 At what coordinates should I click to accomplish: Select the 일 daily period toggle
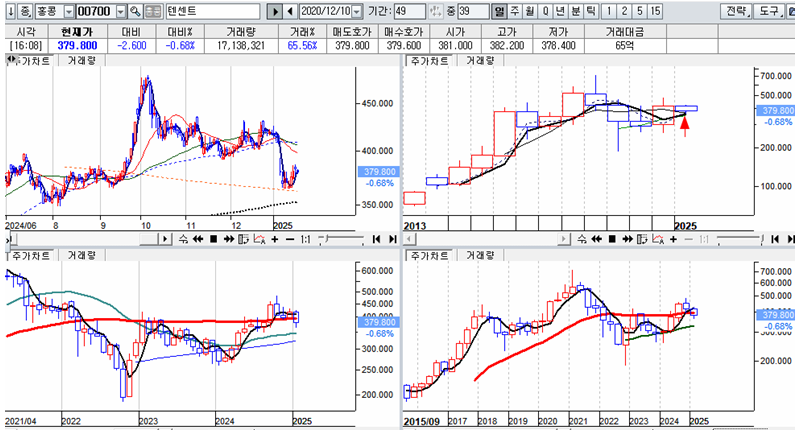[499, 11]
